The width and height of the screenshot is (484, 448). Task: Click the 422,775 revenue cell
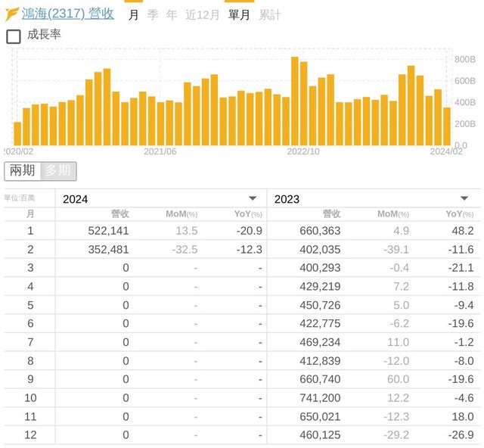pyautogui.click(x=320, y=323)
